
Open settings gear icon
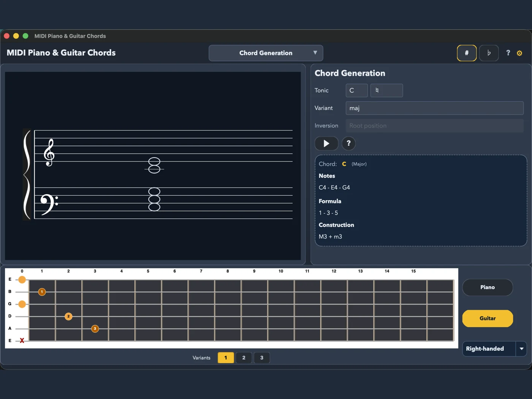pos(519,53)
